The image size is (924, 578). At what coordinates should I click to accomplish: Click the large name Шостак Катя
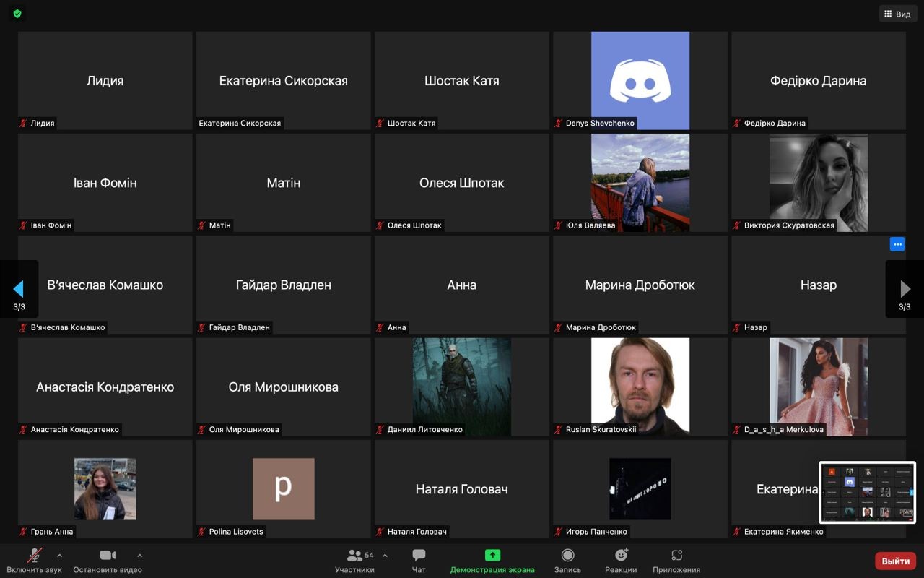click(x=462, y=81)
